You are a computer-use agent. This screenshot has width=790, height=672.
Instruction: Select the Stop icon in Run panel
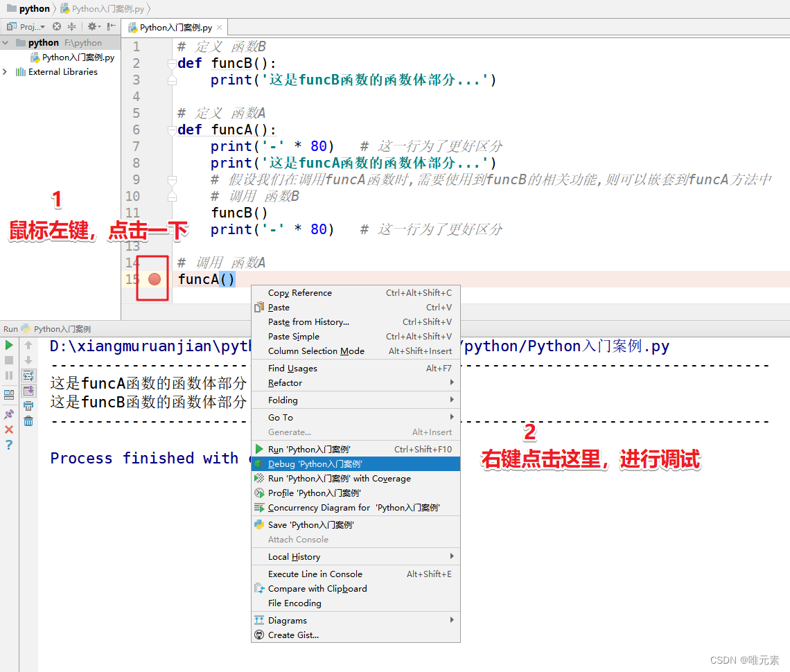tap(8, 360)
